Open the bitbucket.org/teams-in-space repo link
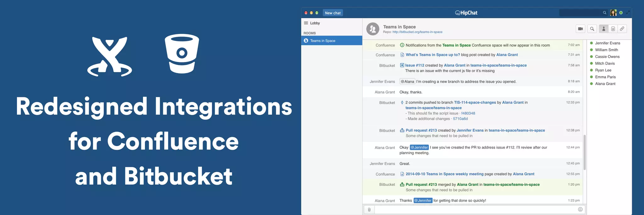 417,32
